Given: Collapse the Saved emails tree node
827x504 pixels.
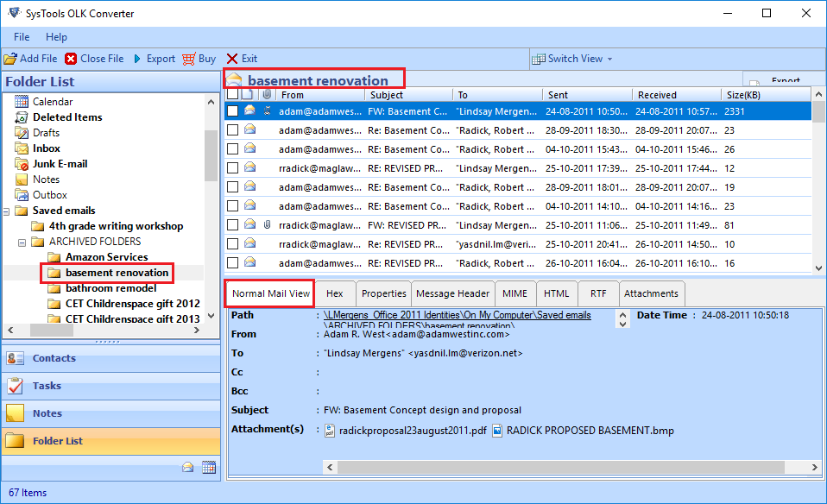Looking at the screenshot, I should 6,211.
